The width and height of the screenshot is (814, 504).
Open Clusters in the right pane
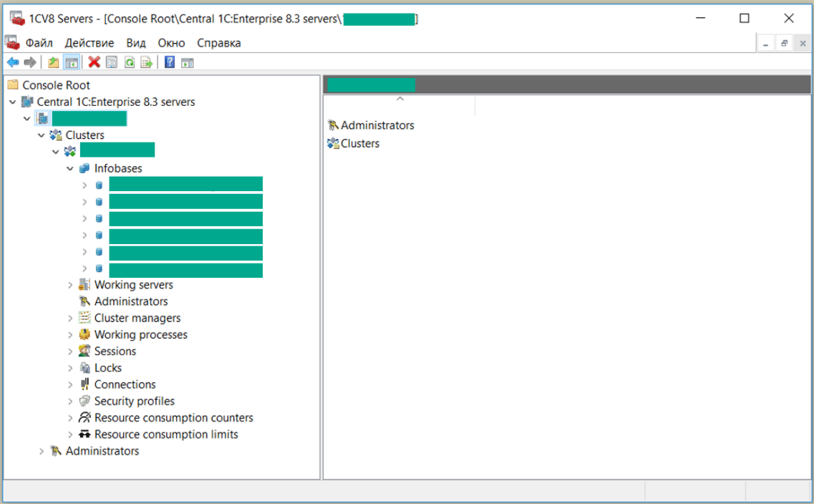click(x=359, y=143)
